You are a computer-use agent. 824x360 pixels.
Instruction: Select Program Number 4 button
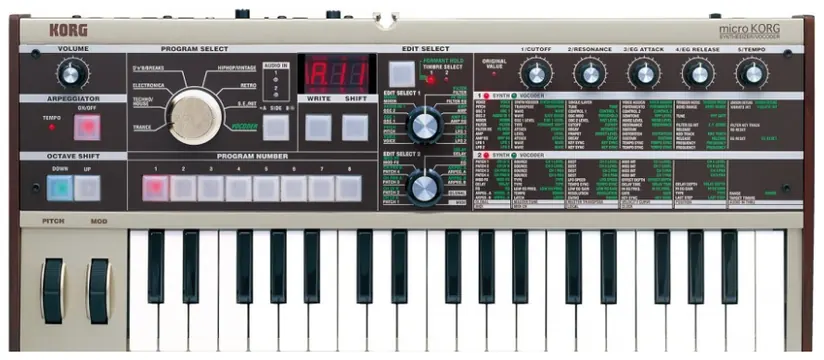coord(238,188)
